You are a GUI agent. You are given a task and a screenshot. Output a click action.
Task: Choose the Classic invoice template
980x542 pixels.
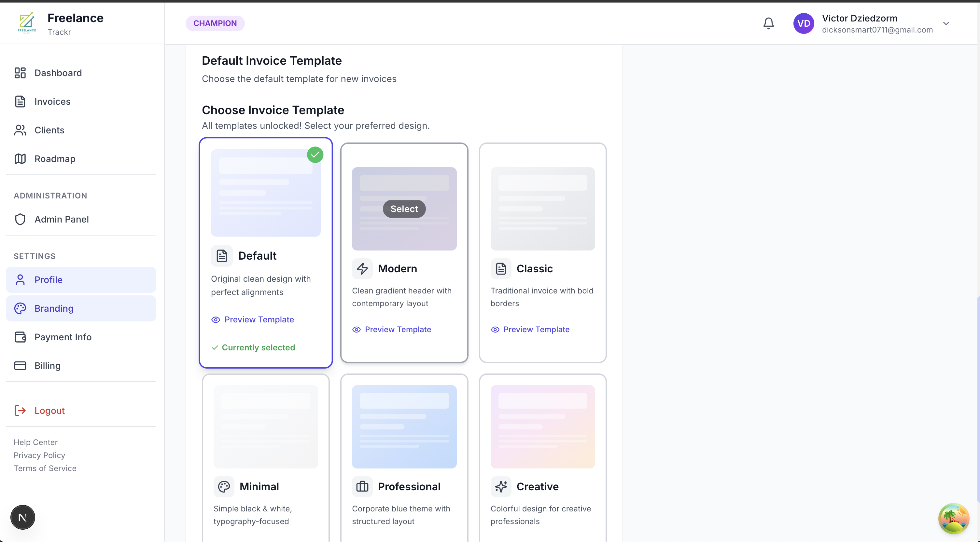[x=543, y=252]
